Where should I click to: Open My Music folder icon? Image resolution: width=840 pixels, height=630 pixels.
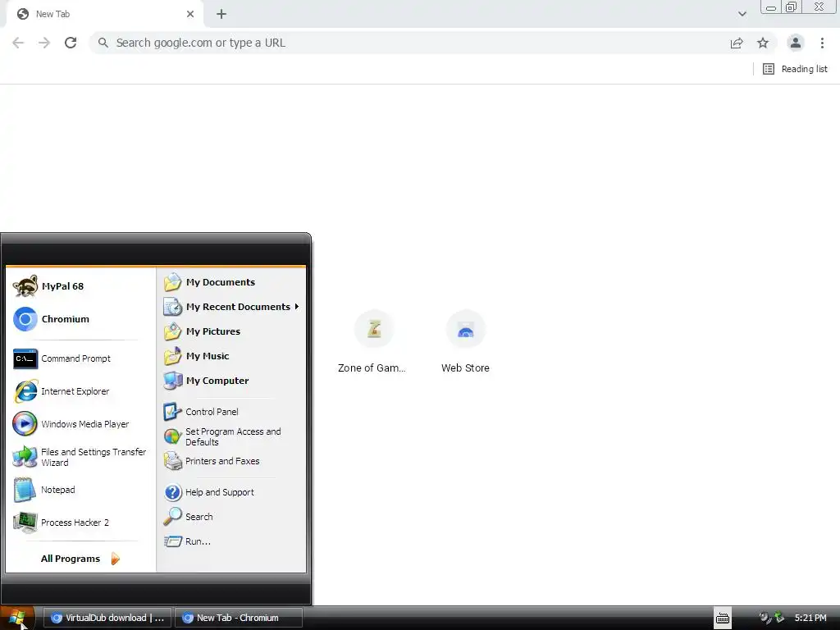click(172, 356)
